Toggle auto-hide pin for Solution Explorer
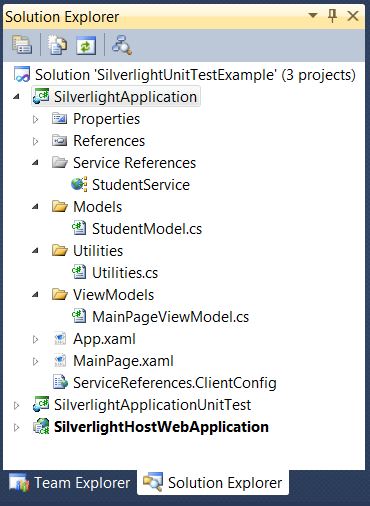Screen dimensions: 370x506 (x=332, y=16)
